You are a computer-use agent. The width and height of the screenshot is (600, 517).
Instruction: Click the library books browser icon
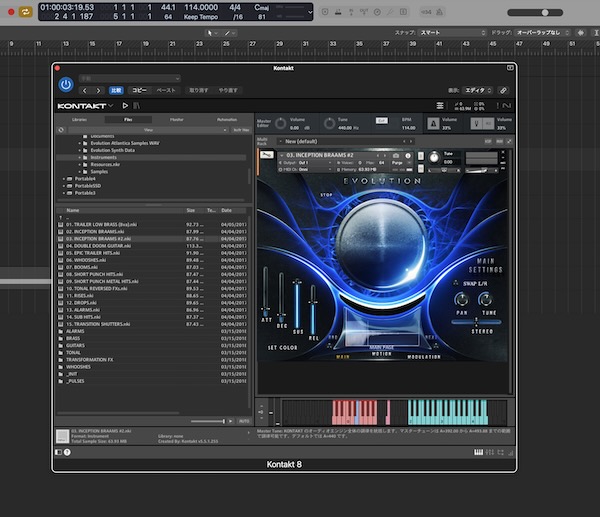coord(137,106)
